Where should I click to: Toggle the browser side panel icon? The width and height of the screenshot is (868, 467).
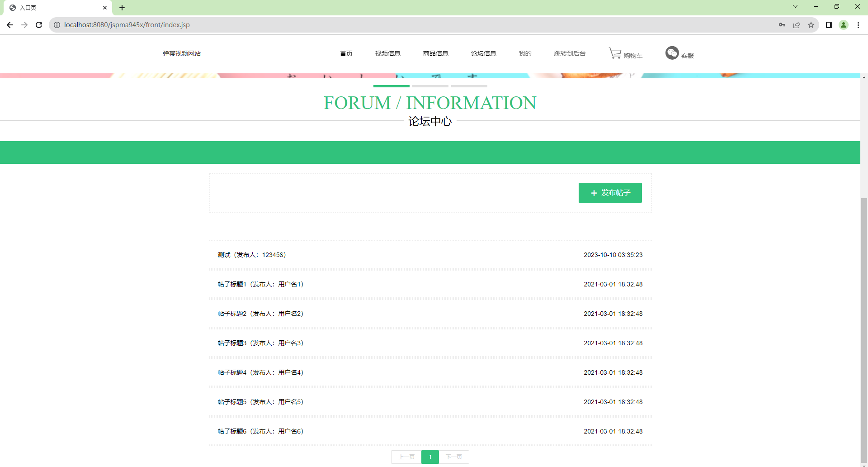[829, 25]
